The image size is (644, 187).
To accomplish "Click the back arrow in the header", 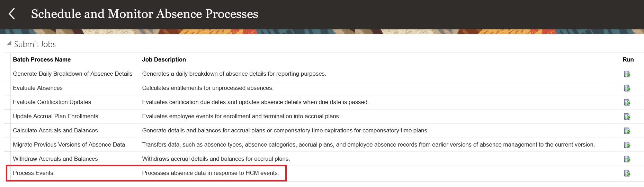I will point(12,14).
